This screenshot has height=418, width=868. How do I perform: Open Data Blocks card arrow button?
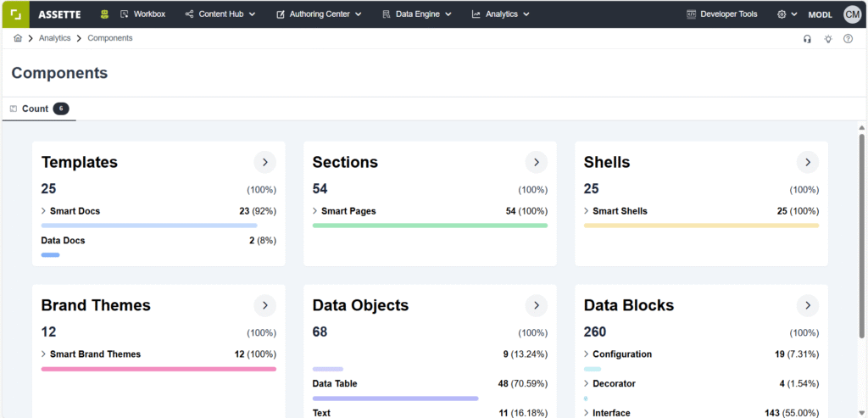808,305
